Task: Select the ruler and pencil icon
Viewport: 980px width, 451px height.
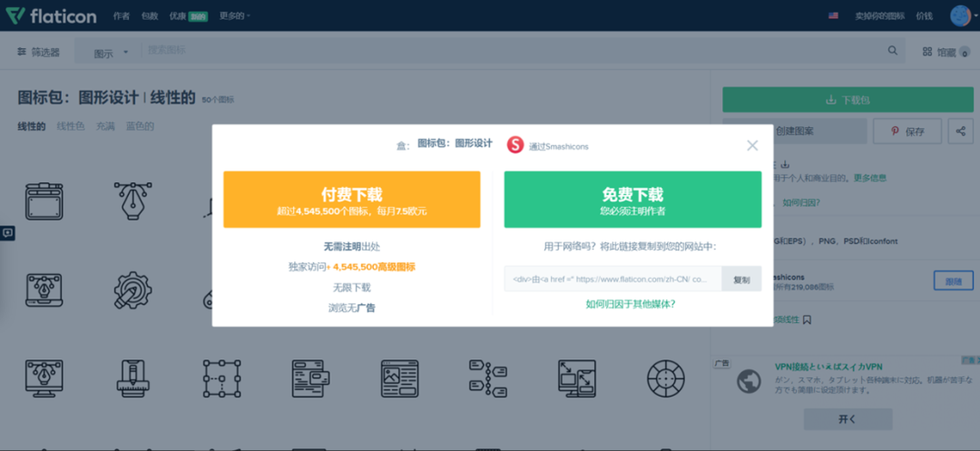Action: (x=133, y=378)
